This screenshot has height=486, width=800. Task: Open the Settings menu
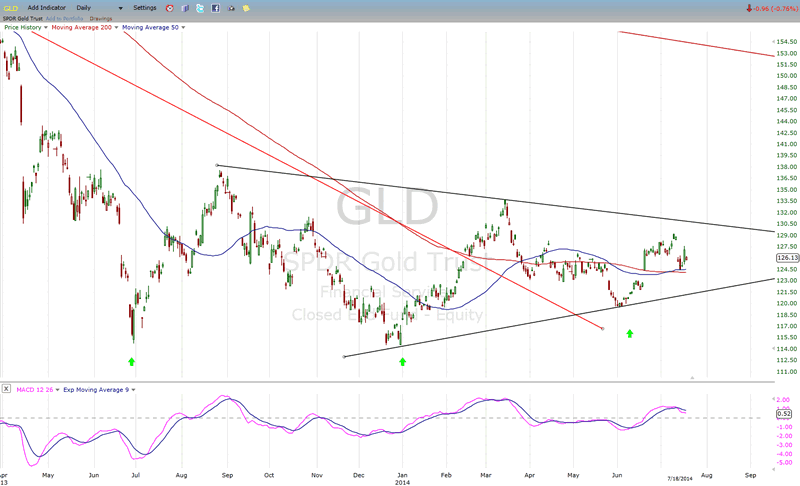(145, 7)
